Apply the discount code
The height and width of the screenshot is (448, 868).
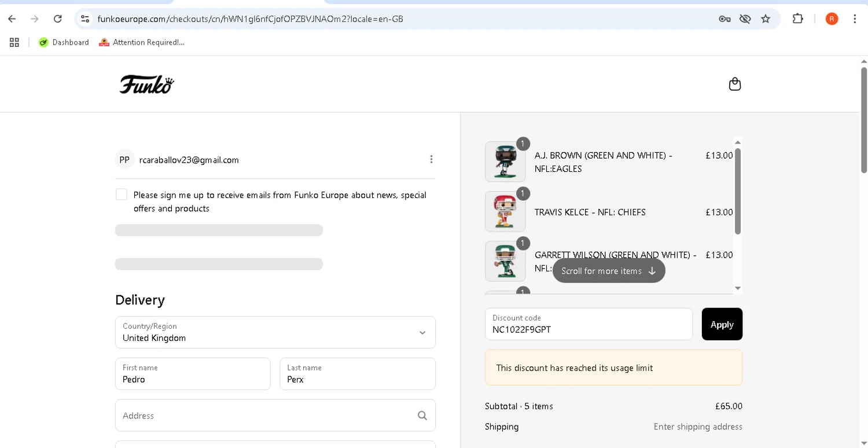tap(722, 324)
